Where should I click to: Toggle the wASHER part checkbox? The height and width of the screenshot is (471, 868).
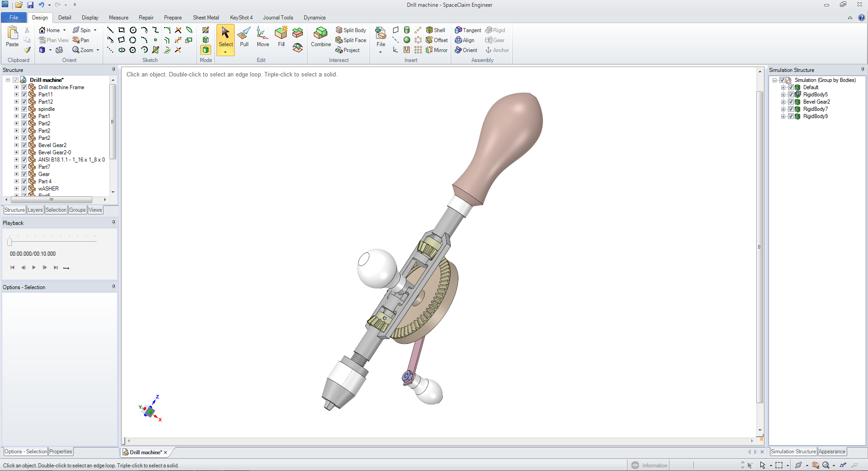(x=24, y=188)
